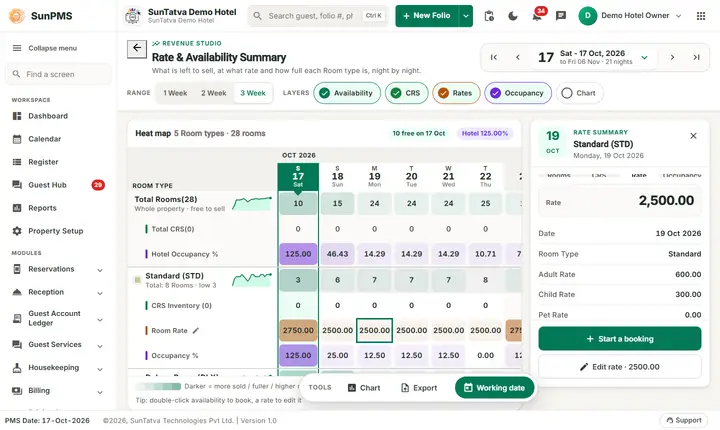Open the Demo Hotel Owner user menu
The width and height of the screenshot is (720, 430).
[630, 16]
